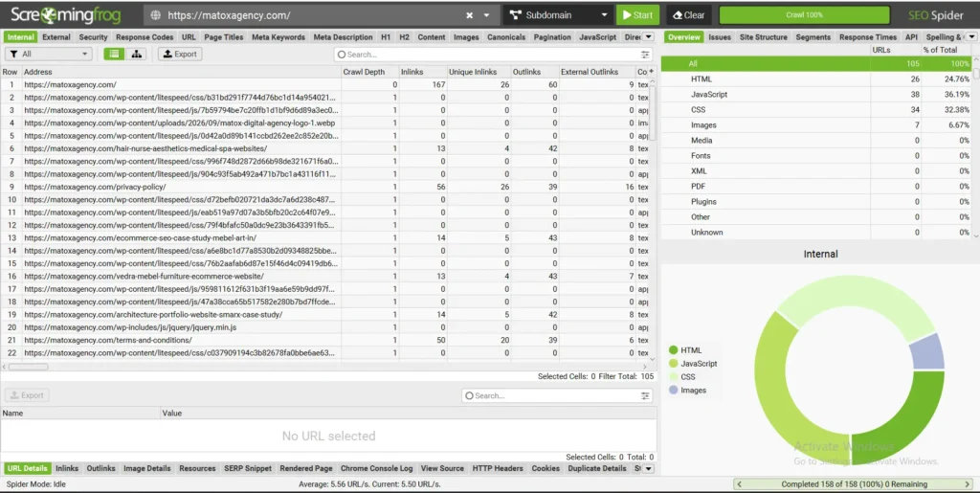The width and height of the screenshot is (980, 493).
Task: Open the HTTP Headers bottom tab
Action: point(498,468)
